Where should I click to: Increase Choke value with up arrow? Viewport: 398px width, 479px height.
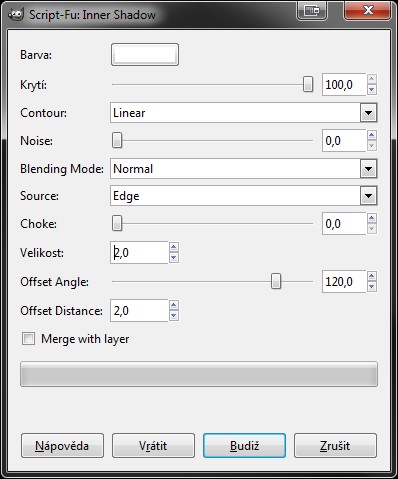click(372, 218)
